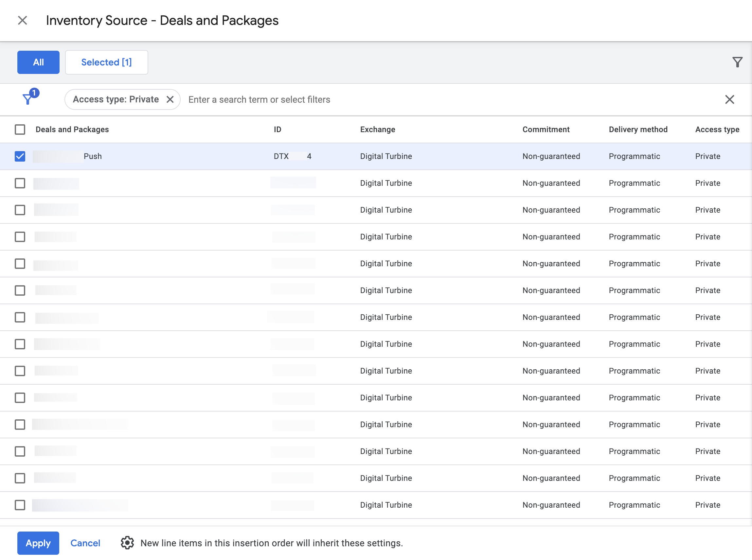Click the Delivery method column header
Image resolution: width=752 pixels, height=560 pixels.
coord(638,130)
